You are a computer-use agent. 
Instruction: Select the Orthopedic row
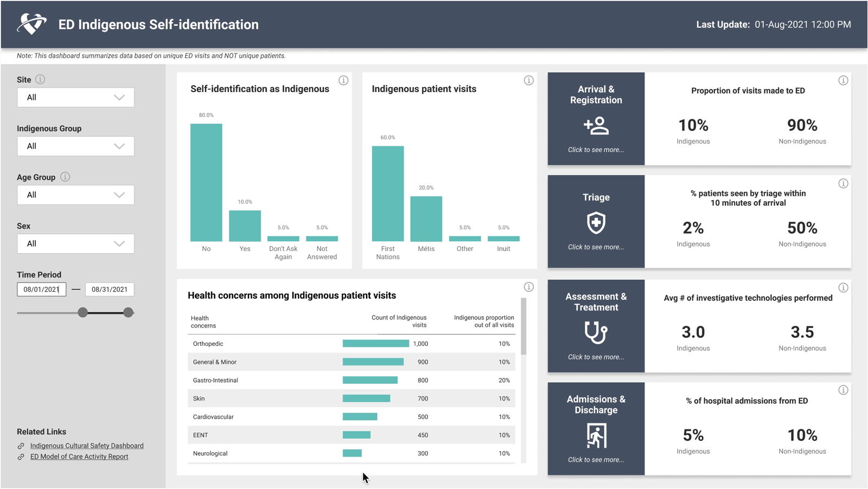click(x=352, y=344)
